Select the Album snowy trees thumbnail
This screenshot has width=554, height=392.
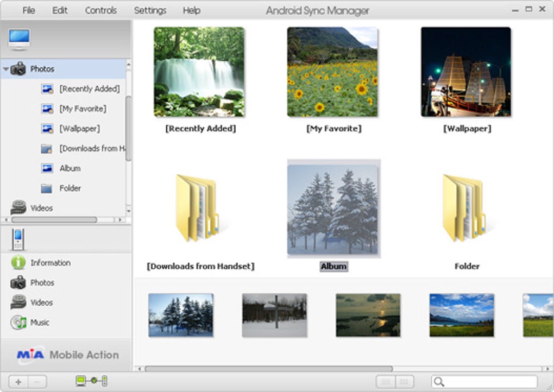point(333,210)
